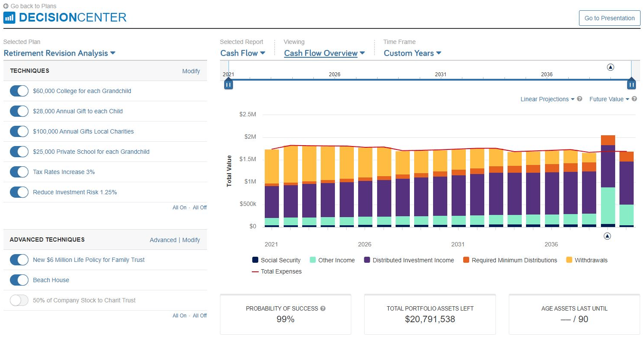
Task: Click the Tax Rates Increase 3% label
Action: (x=64, y=172)
